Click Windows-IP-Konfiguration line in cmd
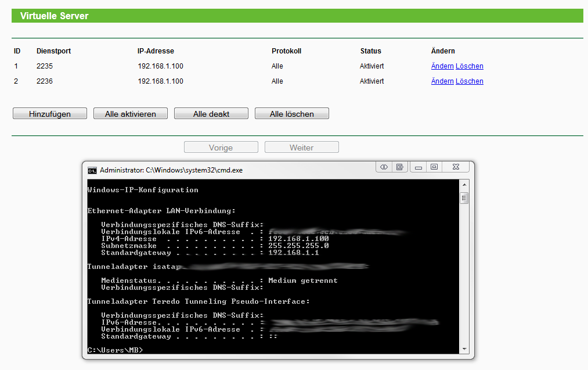Image resolution: width=588 pixels, height=370 pixels. click(x=143, y=190)
